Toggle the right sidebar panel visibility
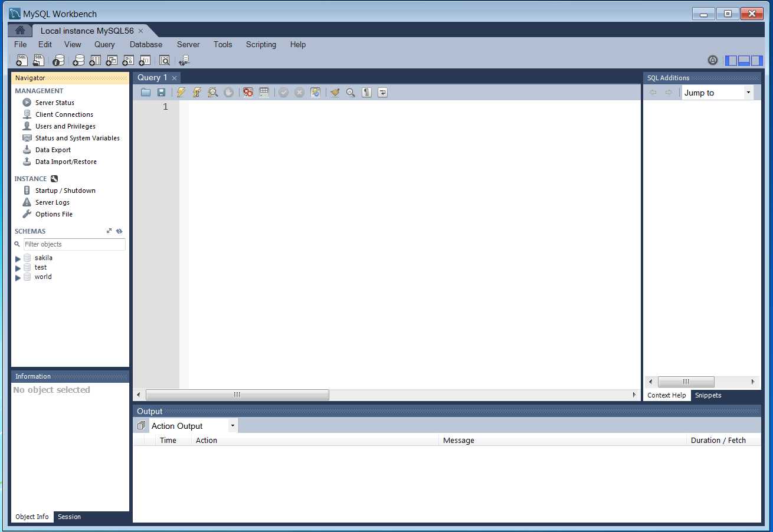The width and height of the screenshot is (773, 532). [756, 60]
